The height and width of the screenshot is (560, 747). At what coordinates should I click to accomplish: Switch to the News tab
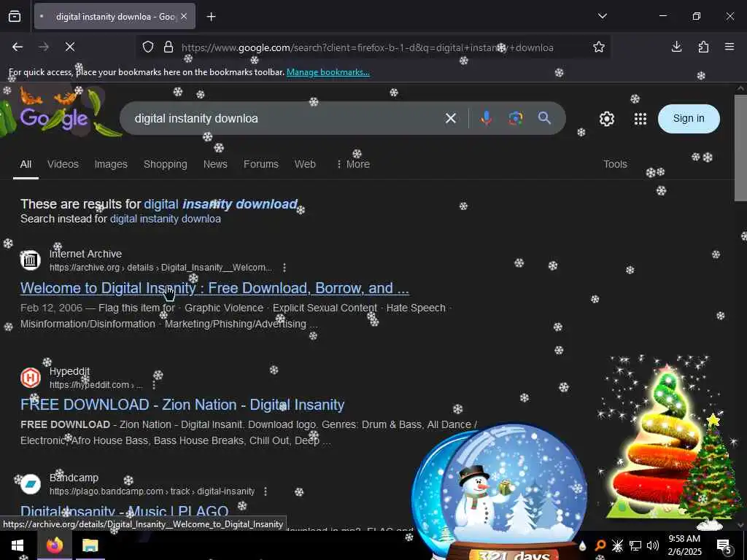pyautogui.click(x=215, y=164)
